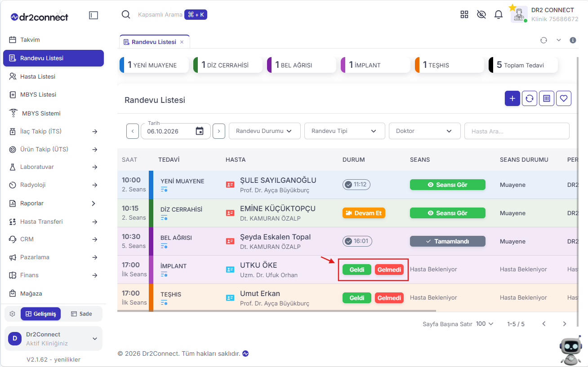Image resolution: width=588 pixels, height=367 pixels.
Task: Open the column settings icon
Action: tap(547, 98)
